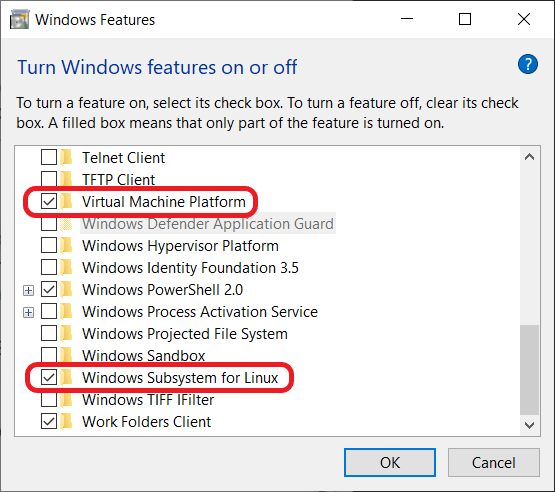Expand the Windows PowerShell 2.0 tree node
The height and width of the screenshot is (492, 555).
pos(29,291)
